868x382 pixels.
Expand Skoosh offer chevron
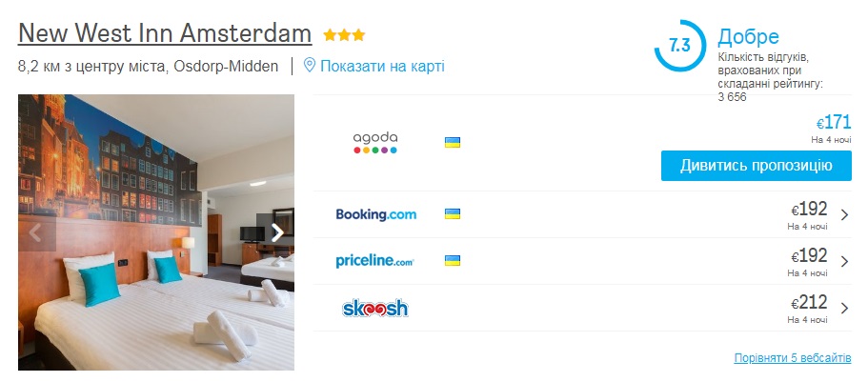tap(844, 308)
